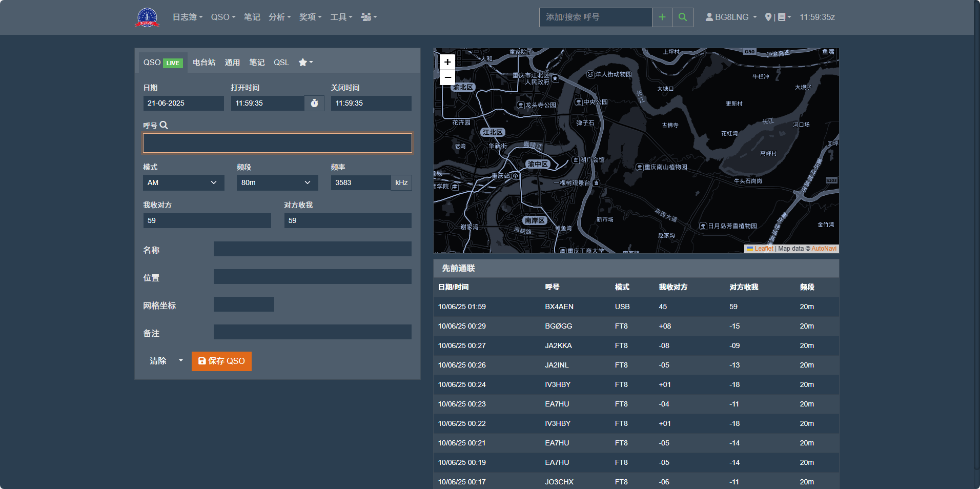
Task: Click the 打开时间 input field
Action: tap(268, 103)
